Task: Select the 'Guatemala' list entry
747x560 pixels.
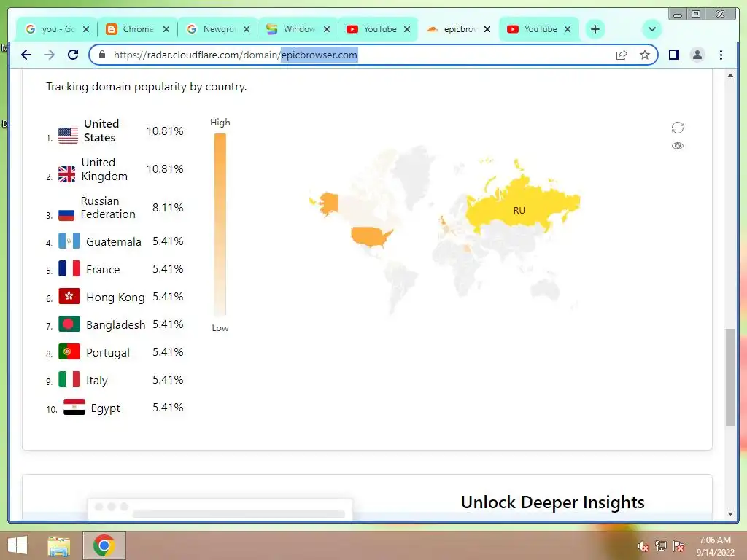Action: pyautogui.click(x=113, y=242)
